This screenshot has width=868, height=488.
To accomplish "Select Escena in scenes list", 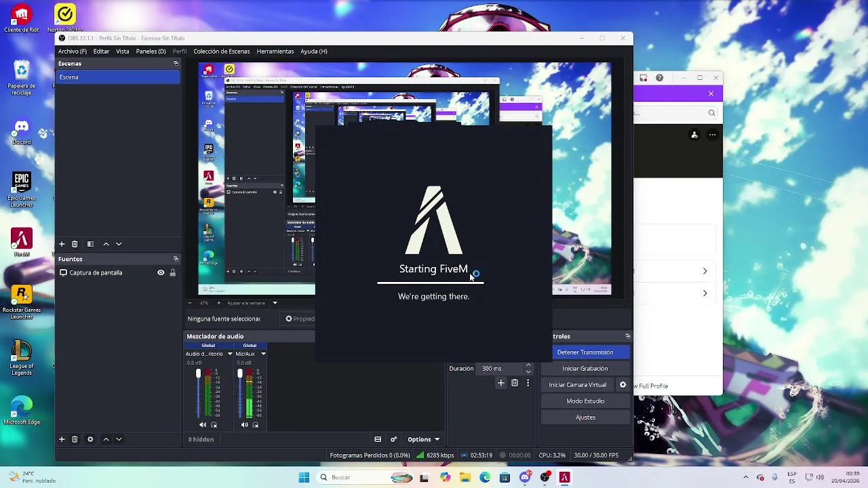I will (119, 77).
